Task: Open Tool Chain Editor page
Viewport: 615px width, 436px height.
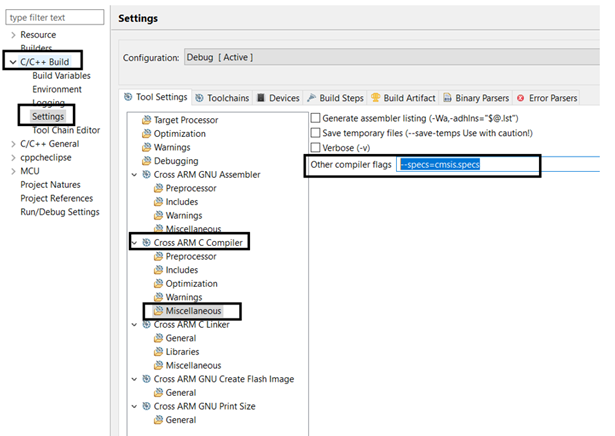Action: click(66, 130)
